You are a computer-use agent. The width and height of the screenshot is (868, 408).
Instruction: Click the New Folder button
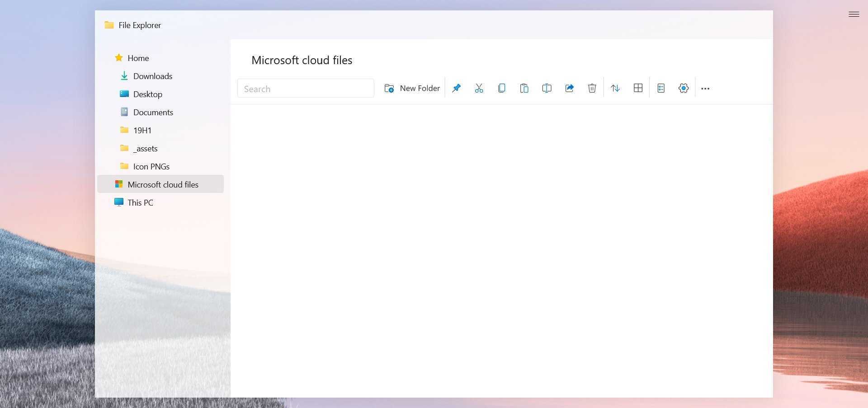412,88
